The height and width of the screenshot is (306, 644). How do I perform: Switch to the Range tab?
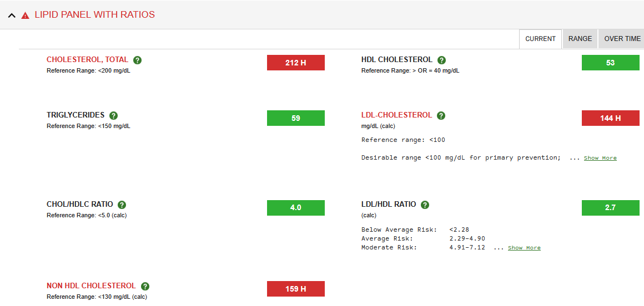tap(580, 39)
